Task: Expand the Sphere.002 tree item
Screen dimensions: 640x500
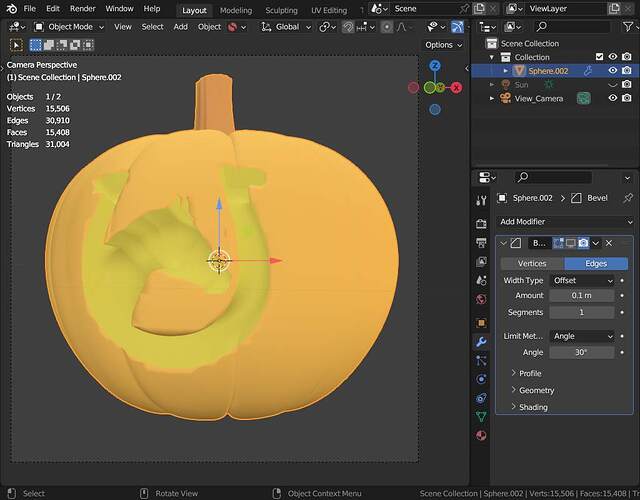Action: (506, 71)
